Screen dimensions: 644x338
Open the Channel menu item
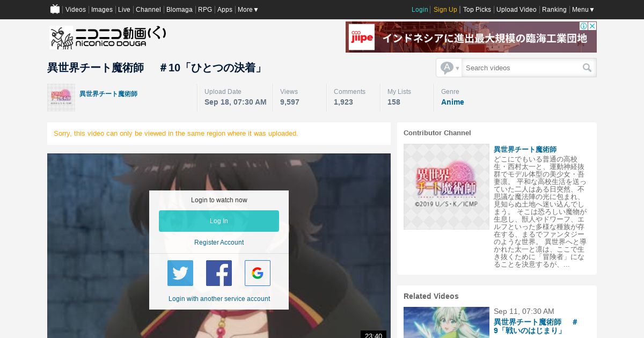(148, 10)
